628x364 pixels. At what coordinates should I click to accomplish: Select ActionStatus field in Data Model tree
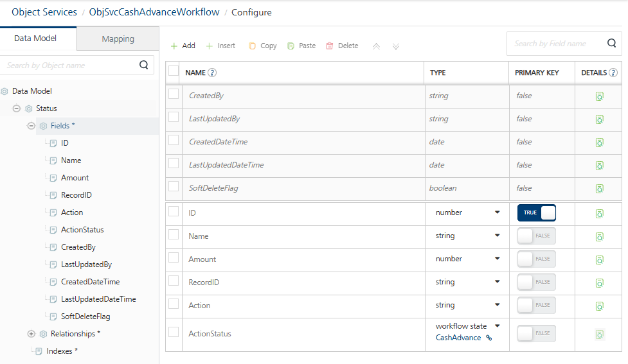(82, 230)
